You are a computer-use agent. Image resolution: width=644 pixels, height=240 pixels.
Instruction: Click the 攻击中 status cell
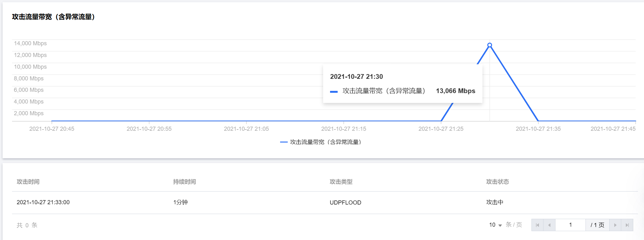coord(495,202)
